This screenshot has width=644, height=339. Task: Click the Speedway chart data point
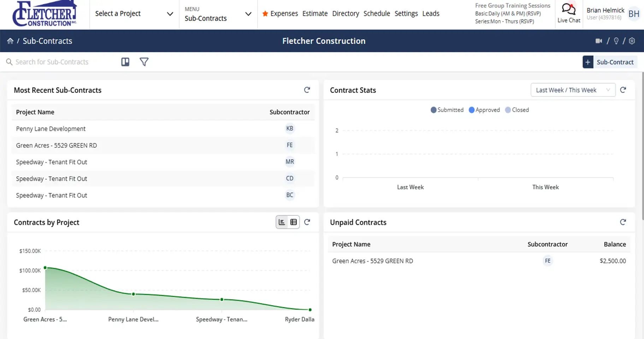[x=222, y=299]
